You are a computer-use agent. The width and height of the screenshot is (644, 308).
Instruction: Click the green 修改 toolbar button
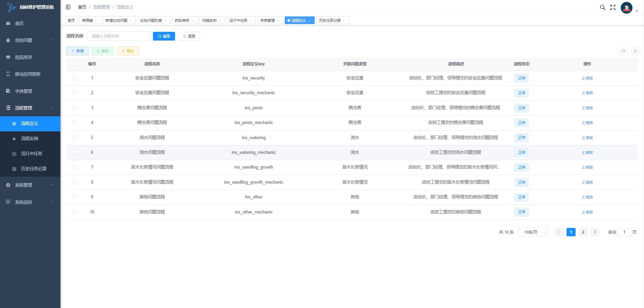103,51
